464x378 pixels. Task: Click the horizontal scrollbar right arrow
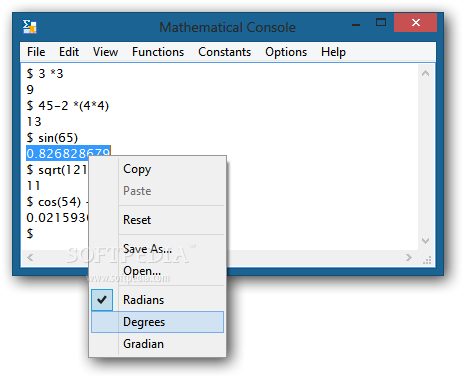coord(409,257)
